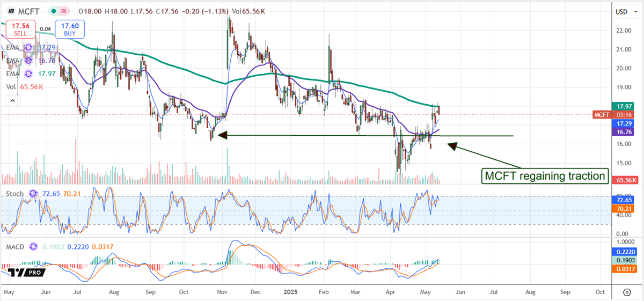Viewport: 644px width, 301px height.
Task: Select the MACD indicator label
Action: tap(14, 246)
